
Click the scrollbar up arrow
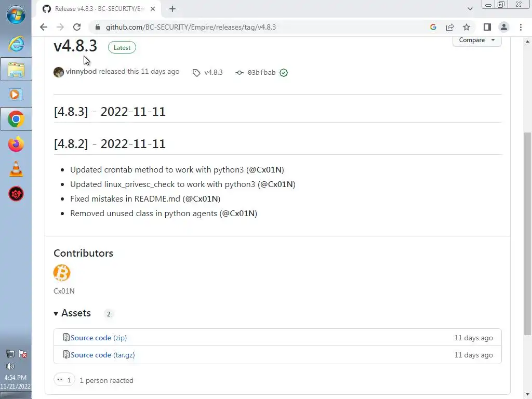(527, 42)
